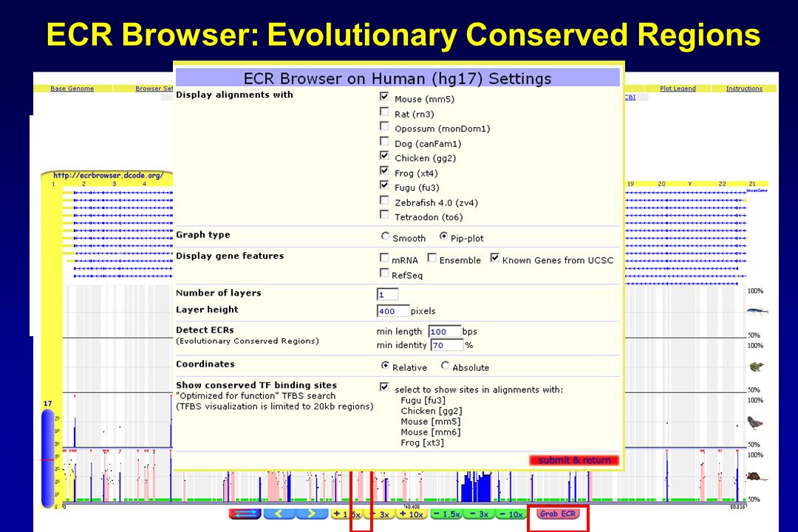Select chromosome 3 in the chromosome bar
This screenshot has width=798, height=532.
[x=114, y=184]
